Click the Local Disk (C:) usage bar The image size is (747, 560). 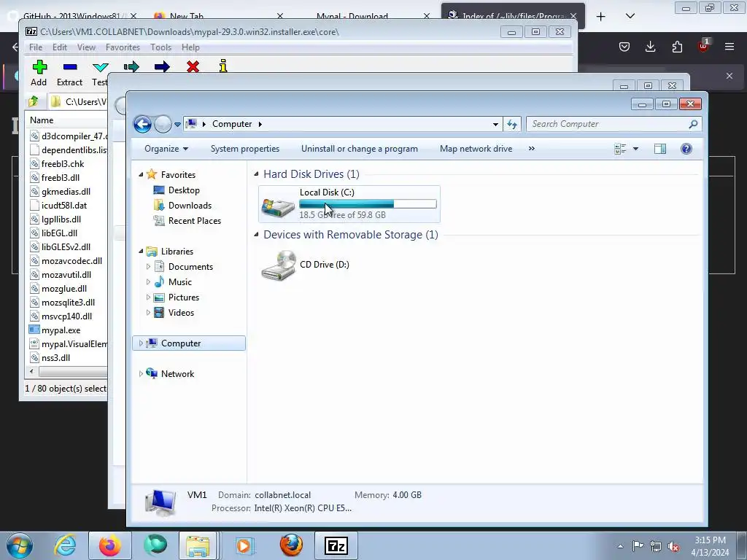click(x=368, y=204)
